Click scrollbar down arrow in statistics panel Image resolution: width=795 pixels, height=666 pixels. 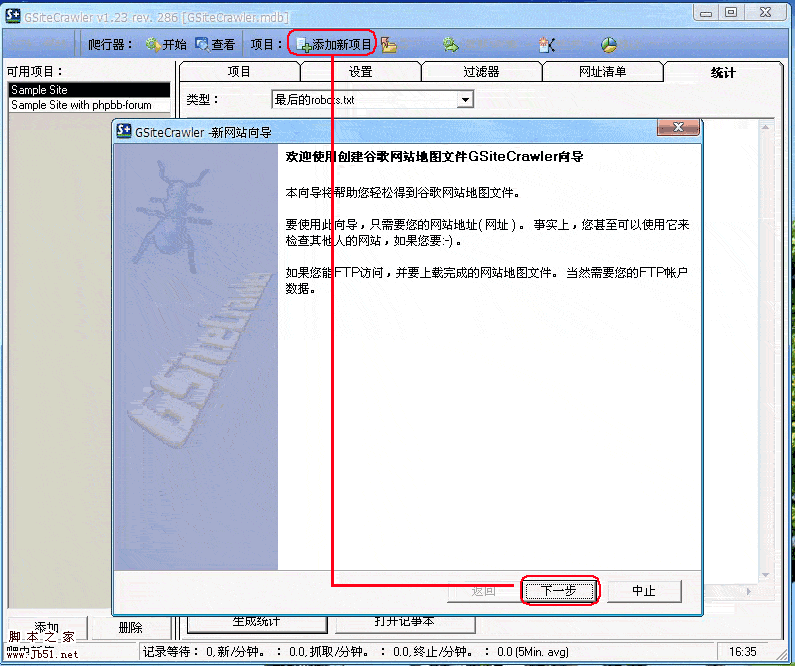pos(766,575)
